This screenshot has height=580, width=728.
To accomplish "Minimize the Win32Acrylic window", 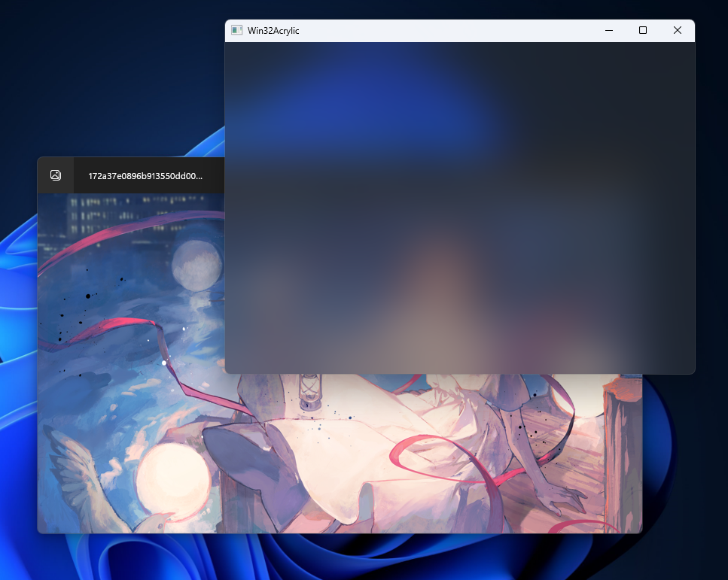I will pyautogui.click(x=609, y=30).
